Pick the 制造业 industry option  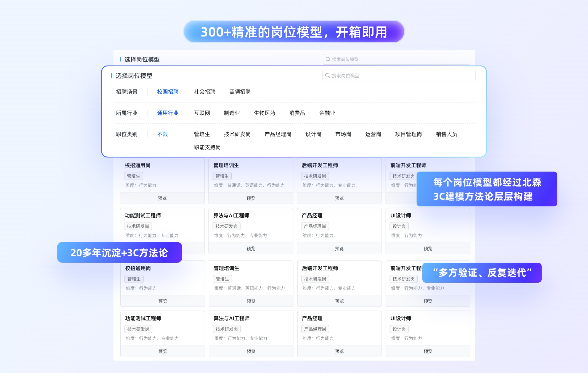232,113
